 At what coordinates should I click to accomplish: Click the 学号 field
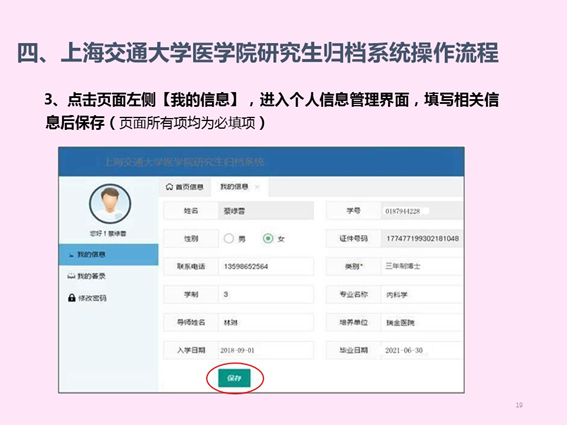pyautogui.click(x=422, y=211)
